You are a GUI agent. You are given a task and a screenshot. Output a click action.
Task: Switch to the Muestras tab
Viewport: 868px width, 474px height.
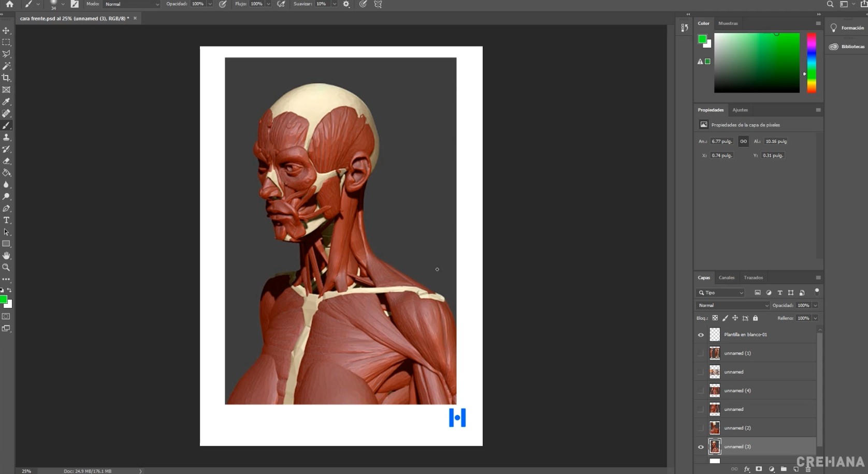click(x=728, y=23)
